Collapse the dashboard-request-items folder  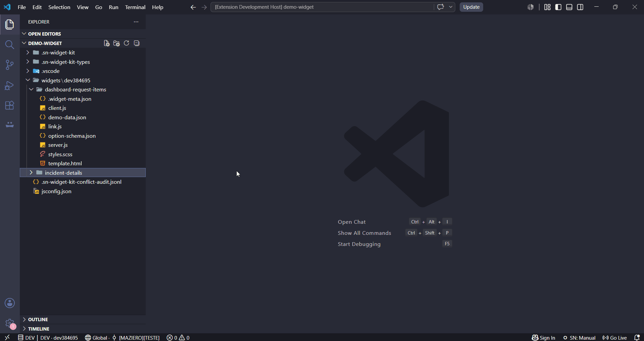(x=83, y=90)
